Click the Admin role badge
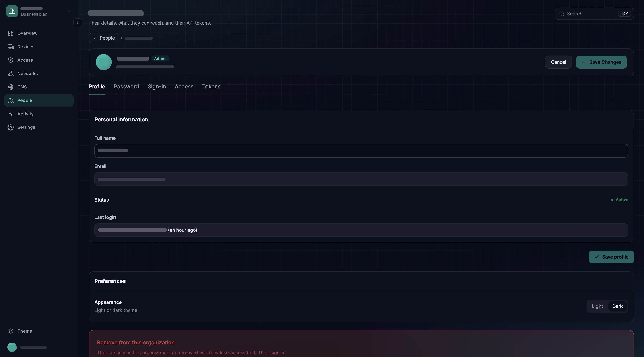Screen dimensions: 644x357 (160, 58)
